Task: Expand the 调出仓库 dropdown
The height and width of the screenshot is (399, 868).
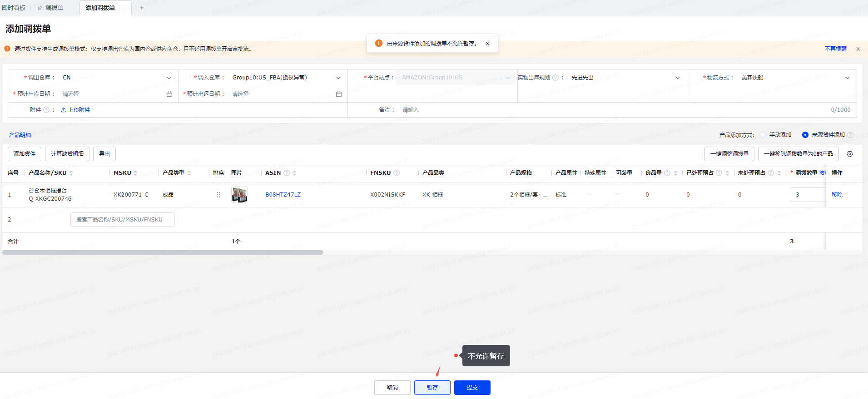Action: [169, 78]
